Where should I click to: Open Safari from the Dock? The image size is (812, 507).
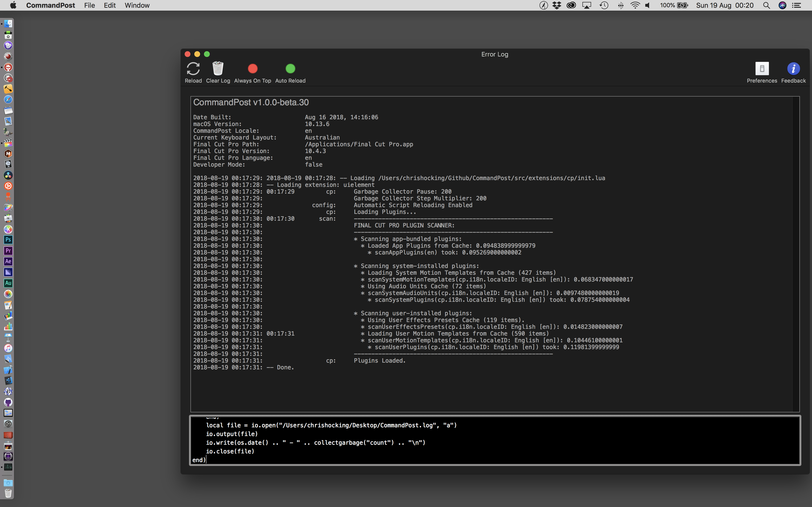[x=8, y=99]
